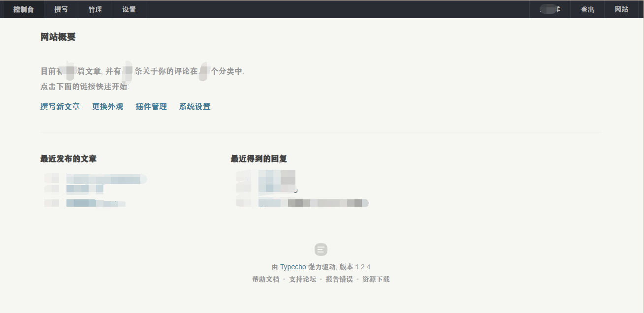
Task: Log out using the 登出 link
Action: click(x=587, y=9)
